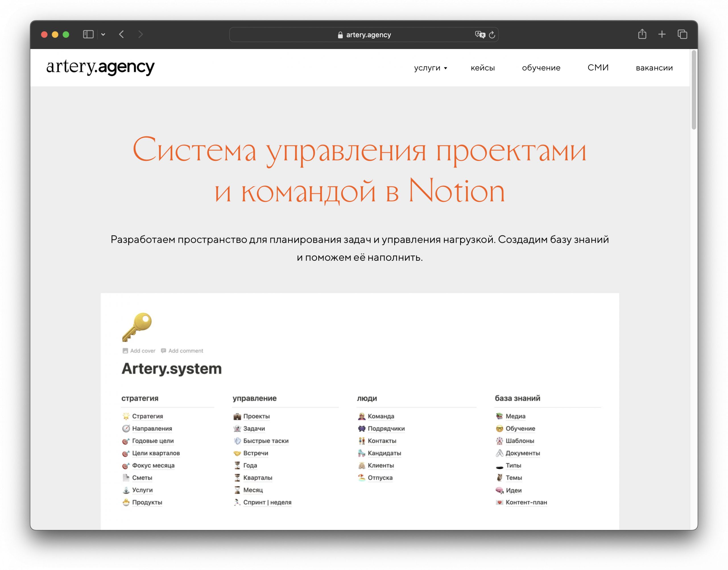Go forward with the browser forward arrow
The image size is (728, 570).
pos(140,34)
